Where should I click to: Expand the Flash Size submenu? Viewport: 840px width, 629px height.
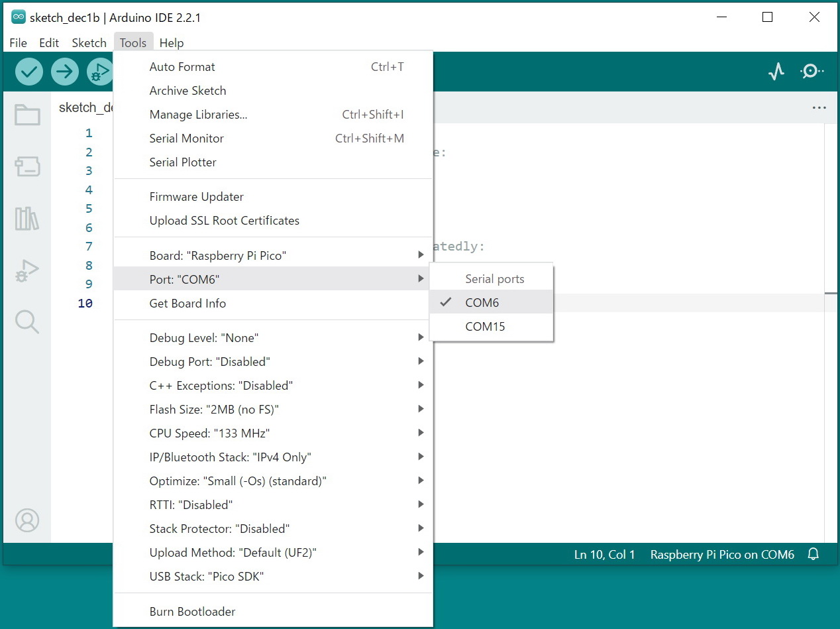(x=274, y=409)
